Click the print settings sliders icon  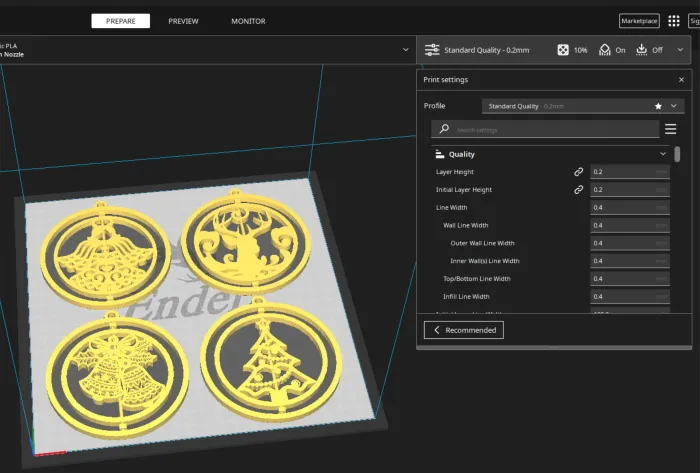[432, 49]
